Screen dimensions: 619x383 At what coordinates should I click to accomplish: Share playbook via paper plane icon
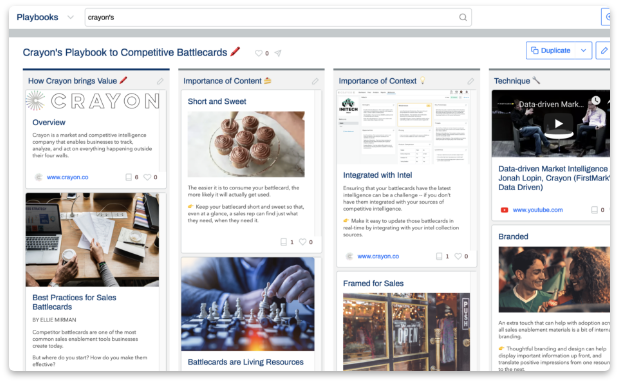click(278, 53)
